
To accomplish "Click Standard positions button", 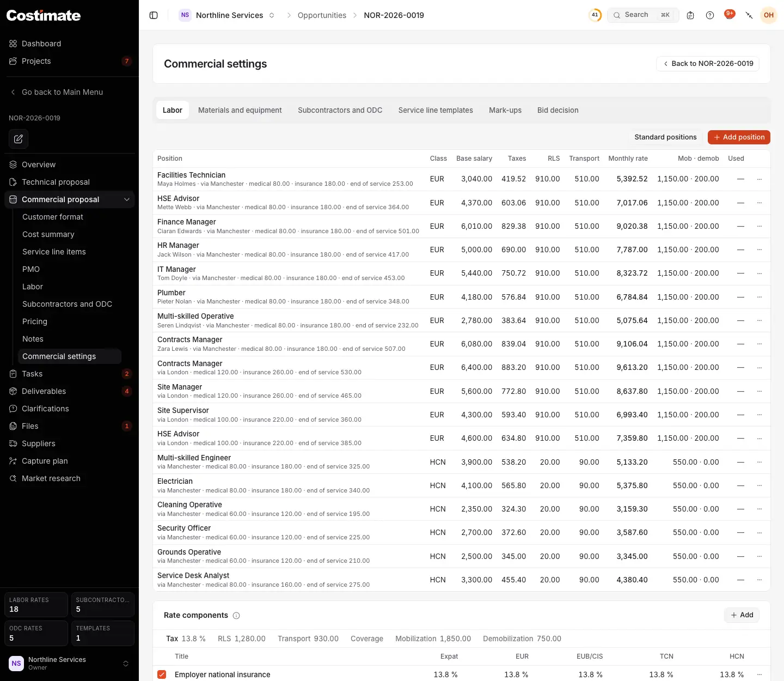I will [x=665, y=137].
